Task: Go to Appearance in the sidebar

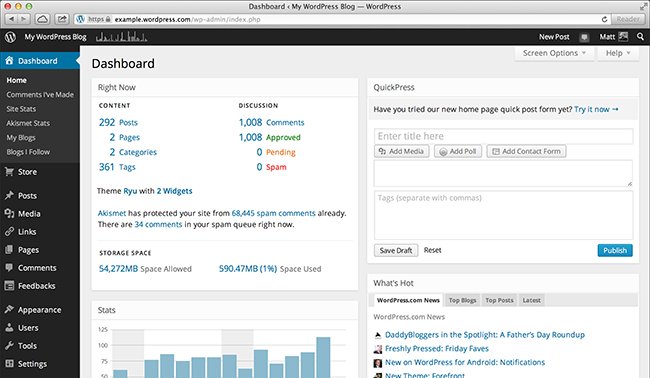Action: [x=40, y=310]
